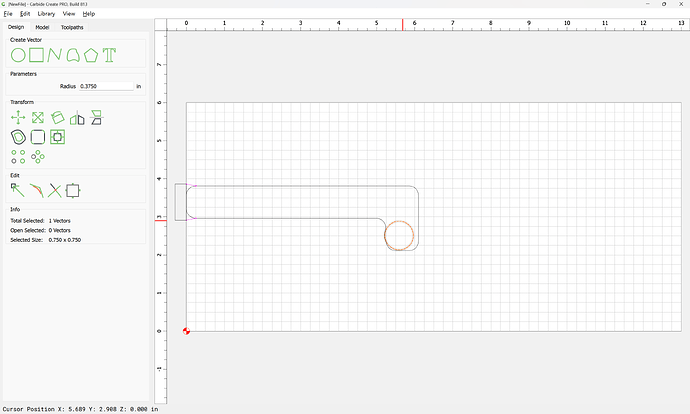Select the Rectangle vector creation tool
Viewport: 690px width, 414px height.
click(x=37, y=55)
